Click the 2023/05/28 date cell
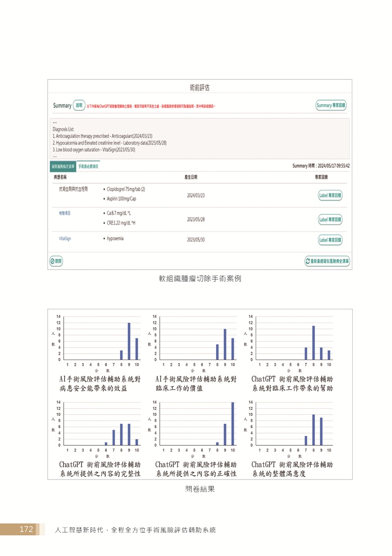392x556 pixels. point(196,220)
